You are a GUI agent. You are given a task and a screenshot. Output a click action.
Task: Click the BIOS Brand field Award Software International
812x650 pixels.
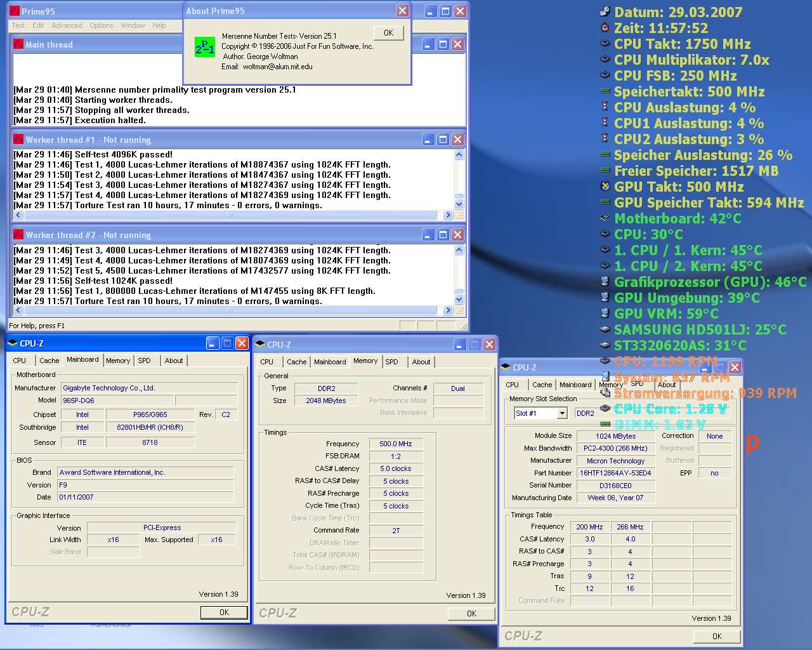click(145, 472)
